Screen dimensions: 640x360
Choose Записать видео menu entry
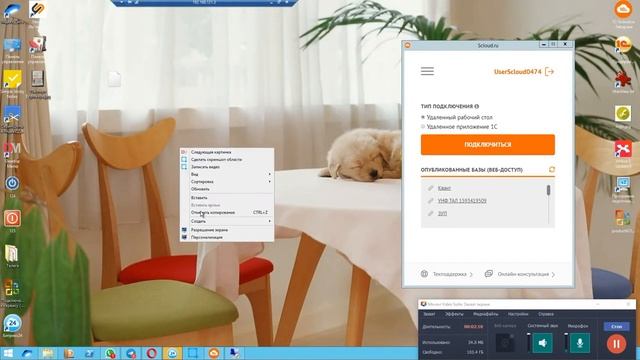coord(227,167)
